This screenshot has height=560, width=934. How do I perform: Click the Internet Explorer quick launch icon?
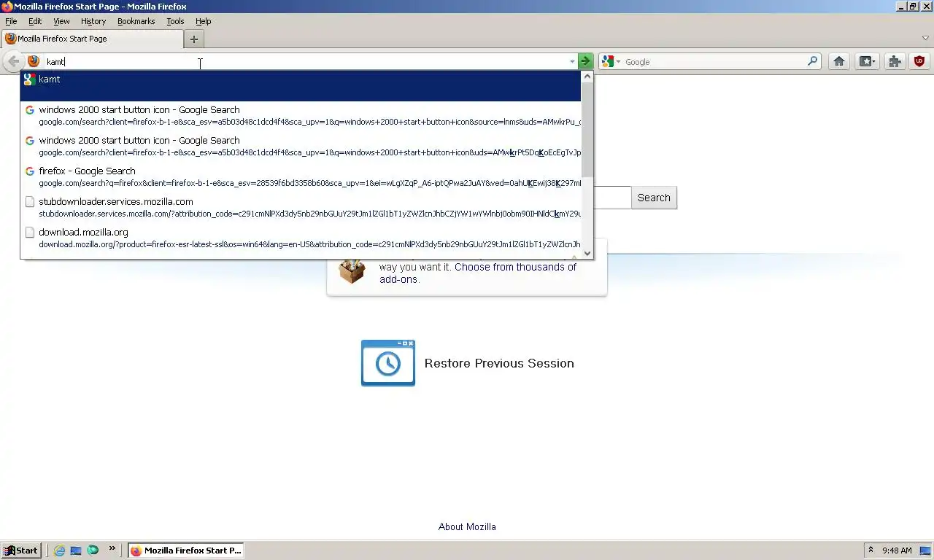(59, 551)
